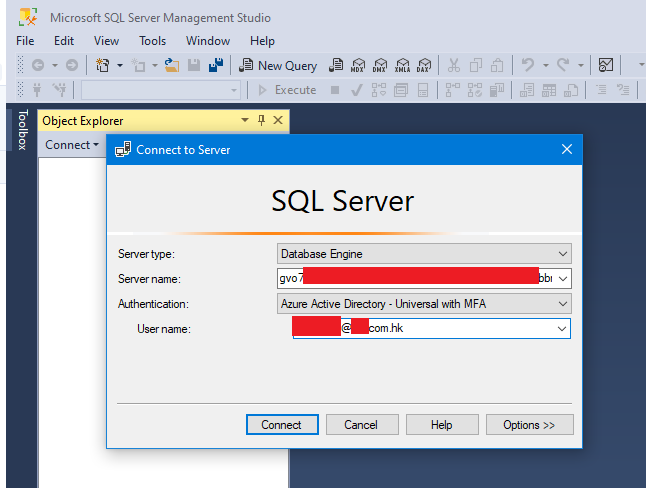Click the Save All icon
Image resolution: width=646 pixels, height=488 pixels.
(214, 65)
